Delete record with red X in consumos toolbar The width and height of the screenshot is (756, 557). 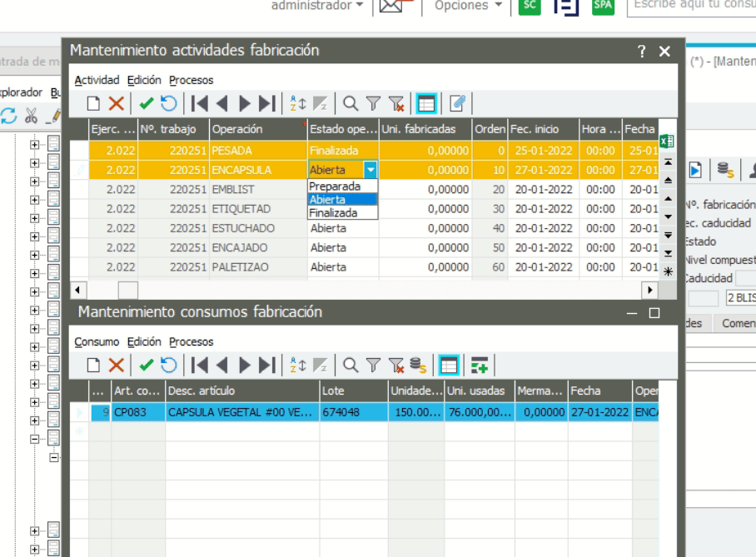point(117,366)
